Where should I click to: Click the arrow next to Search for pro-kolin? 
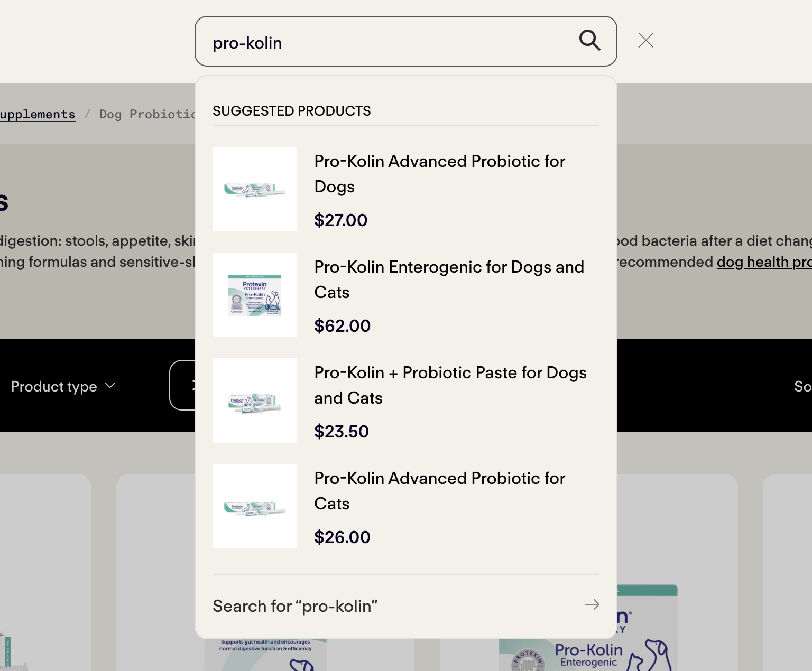pos(592,604)
